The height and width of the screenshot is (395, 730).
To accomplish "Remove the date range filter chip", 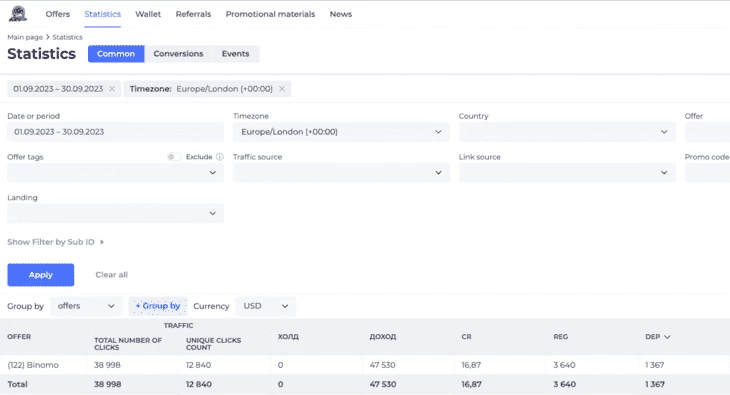I will pos(112,89).
